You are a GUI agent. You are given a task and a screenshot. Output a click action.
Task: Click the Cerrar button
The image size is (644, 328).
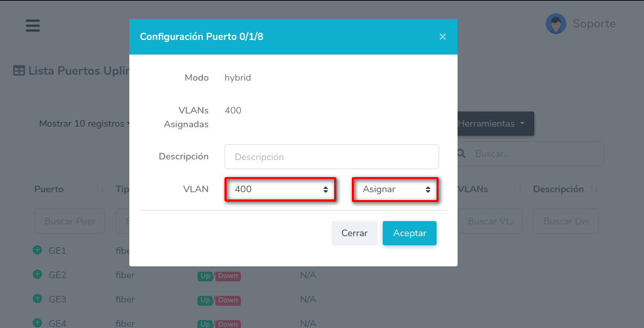(x=354, y=233)
